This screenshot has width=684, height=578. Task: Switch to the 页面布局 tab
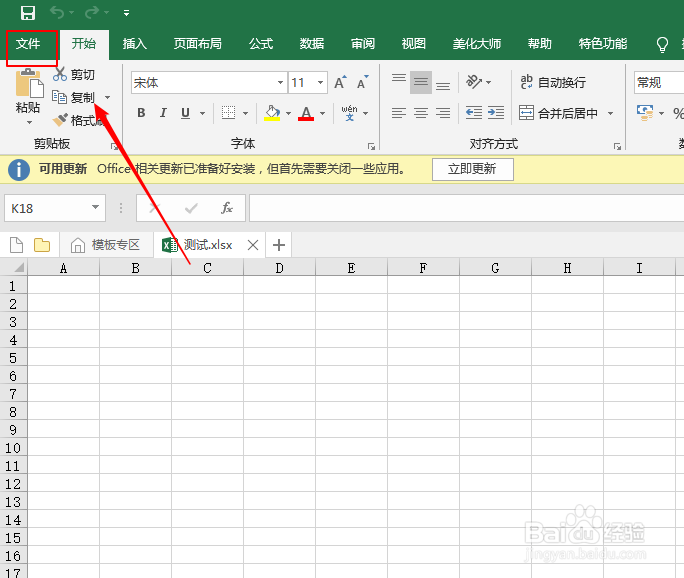coord(198,44)
